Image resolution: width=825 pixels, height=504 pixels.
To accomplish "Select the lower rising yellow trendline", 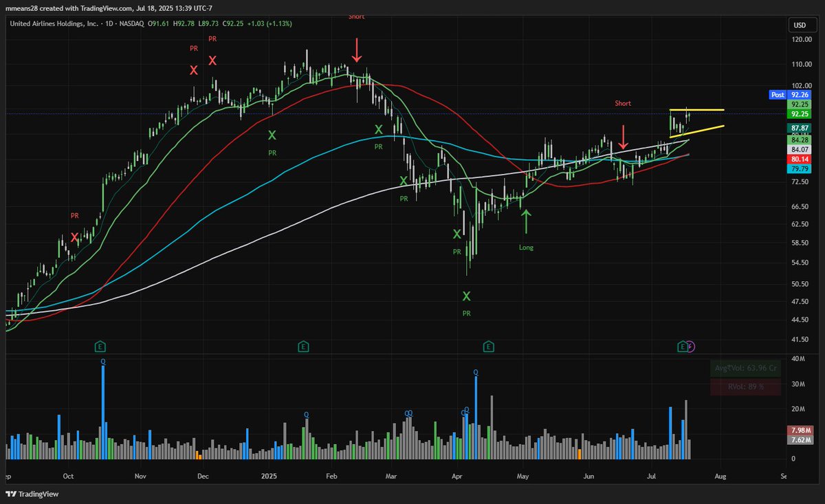I will pyautogui.click(x=696, y=131).
